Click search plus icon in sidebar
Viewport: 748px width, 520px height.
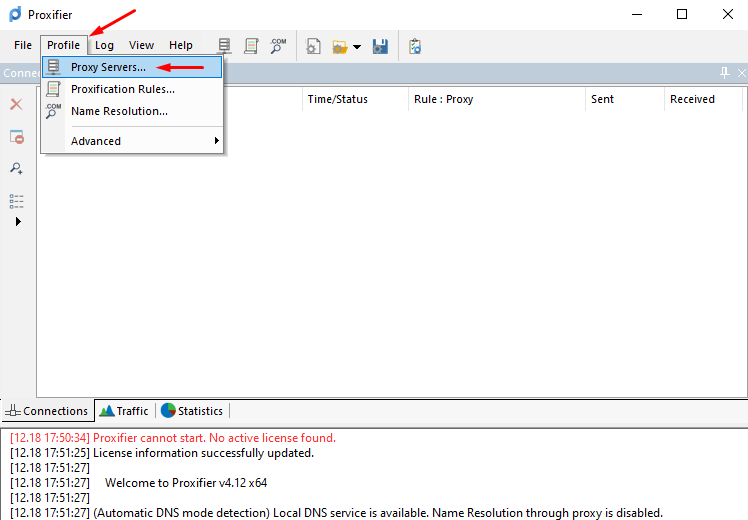click(17, 168)
